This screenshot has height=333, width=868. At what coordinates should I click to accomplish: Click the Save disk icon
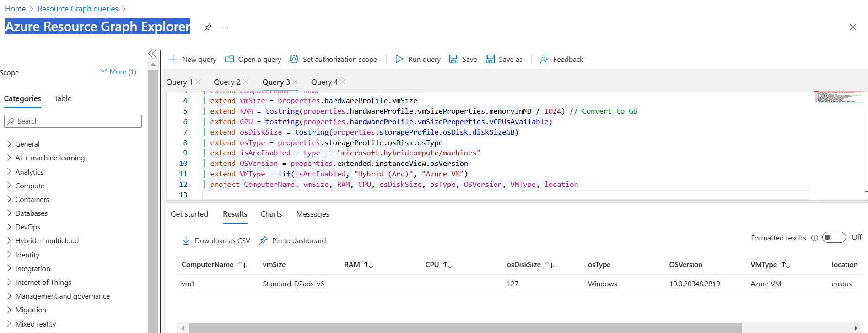[x=453, y=59]
